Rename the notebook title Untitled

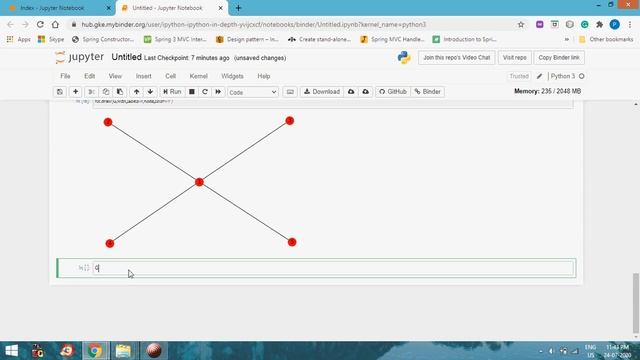point(126,57)
